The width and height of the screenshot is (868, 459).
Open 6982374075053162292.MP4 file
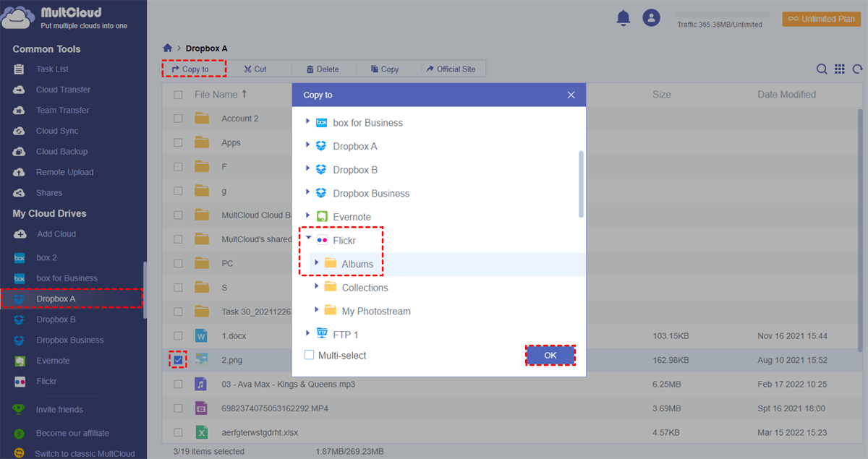click(275, 408)
